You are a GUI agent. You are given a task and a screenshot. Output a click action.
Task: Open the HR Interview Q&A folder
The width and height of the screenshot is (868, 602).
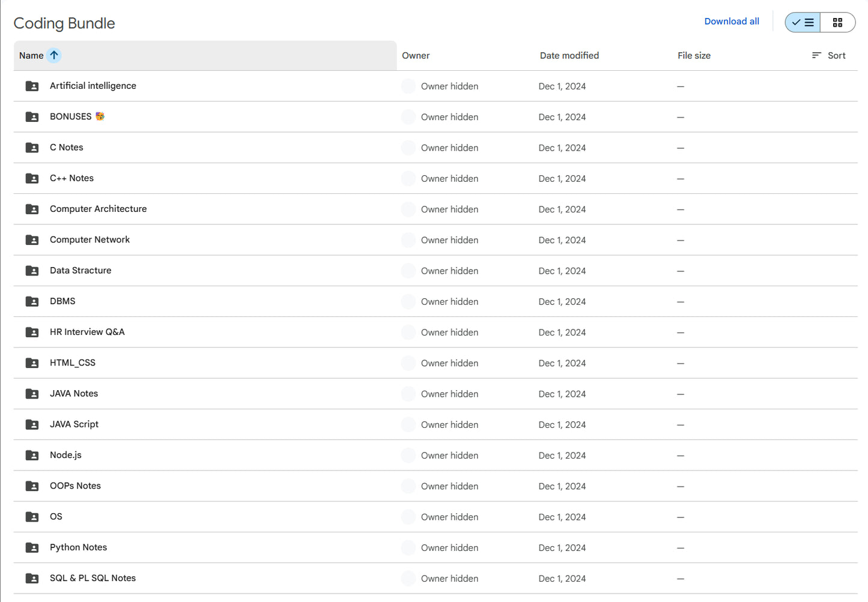tap(87, 332)
